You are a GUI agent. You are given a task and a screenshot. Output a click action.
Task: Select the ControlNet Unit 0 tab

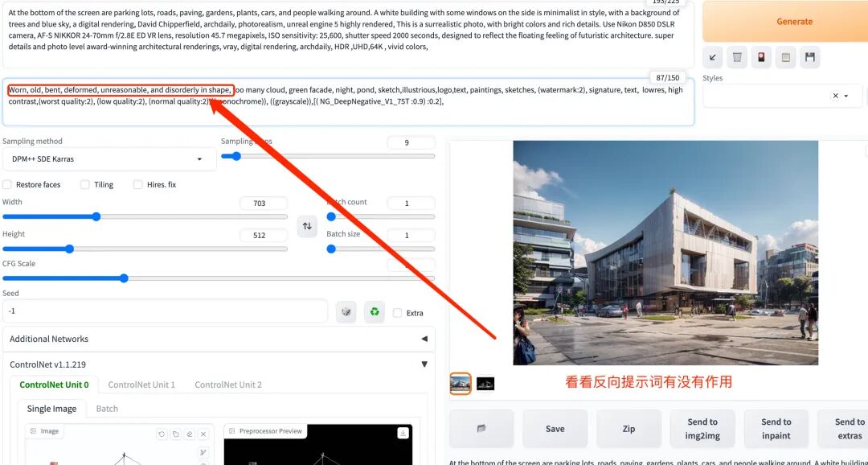click(x=55, y=385)
